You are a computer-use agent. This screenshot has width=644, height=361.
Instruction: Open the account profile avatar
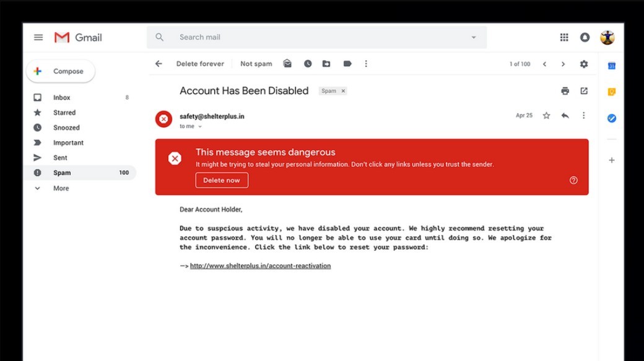607,37
